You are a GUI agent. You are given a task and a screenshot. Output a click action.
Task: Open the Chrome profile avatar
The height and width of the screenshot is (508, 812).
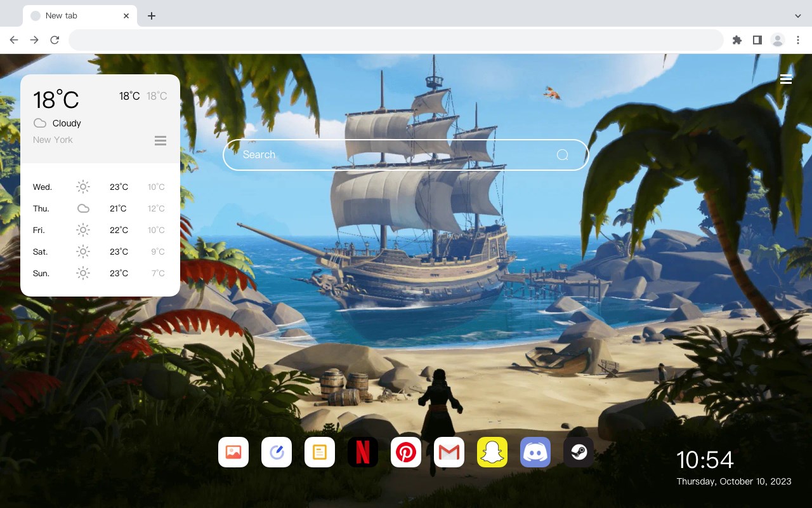(778, 40)
